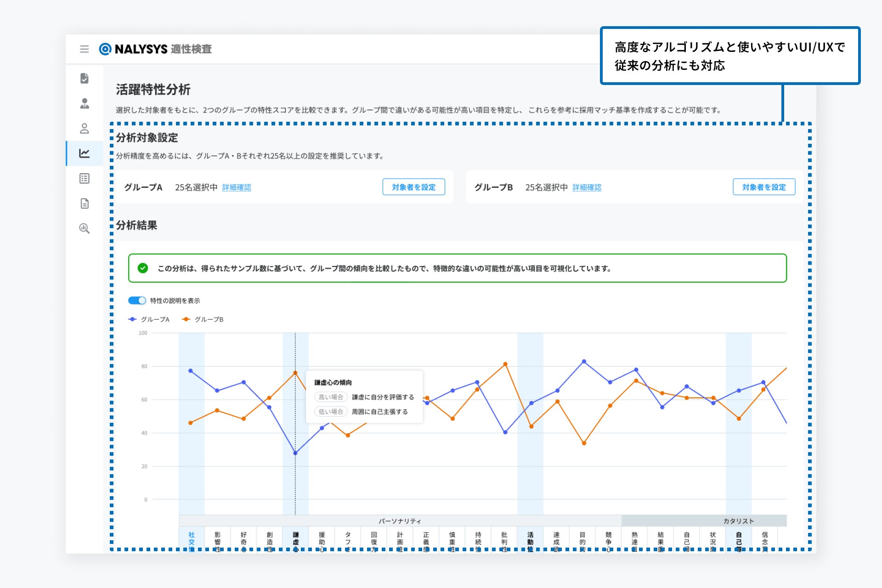Click 25名選択中 text in グループB card

click(x=547, y=187)
